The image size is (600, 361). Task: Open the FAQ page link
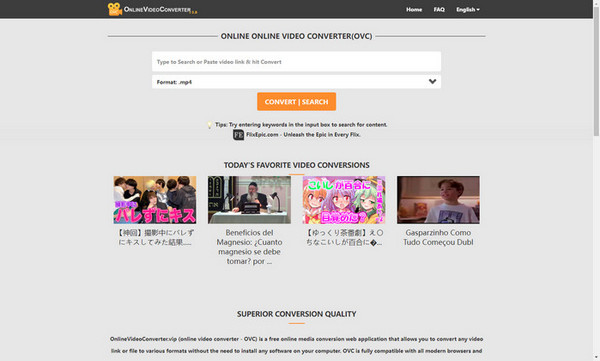(x=439, y=10)
